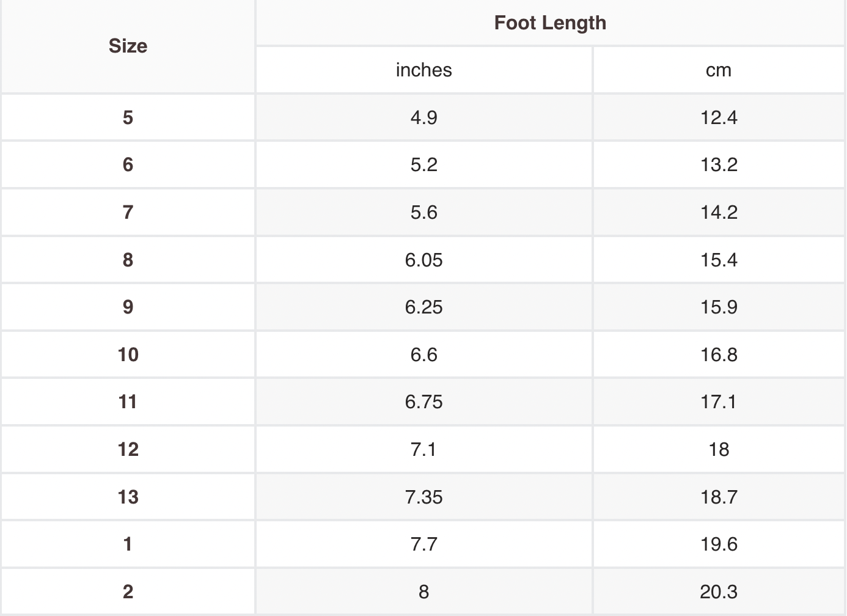Viewport: 847px width, 616px height.
Task: Click the 15.9 cm cell
Action: tap(719, 307)
